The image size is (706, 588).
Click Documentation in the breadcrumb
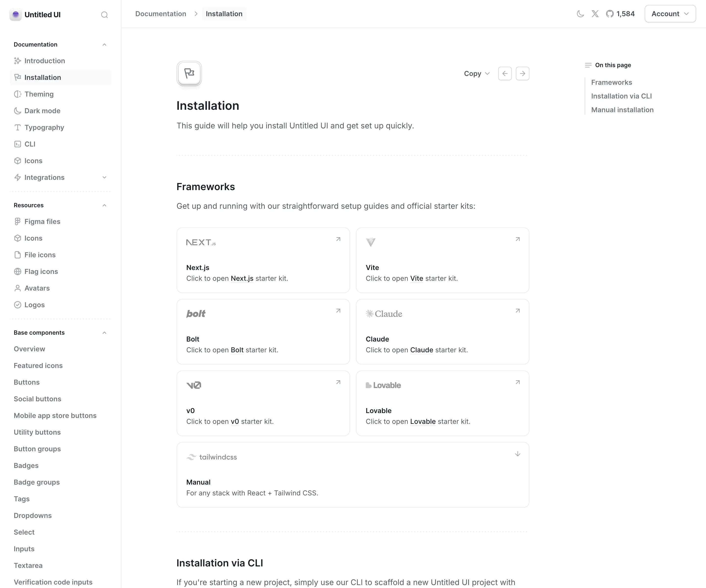pyautogui.click(x=160, y=14)
